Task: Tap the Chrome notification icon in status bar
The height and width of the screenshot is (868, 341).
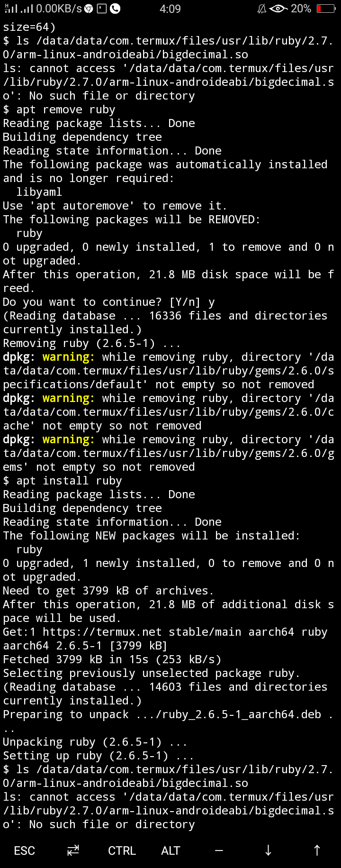Action: [x=88, y=9]
